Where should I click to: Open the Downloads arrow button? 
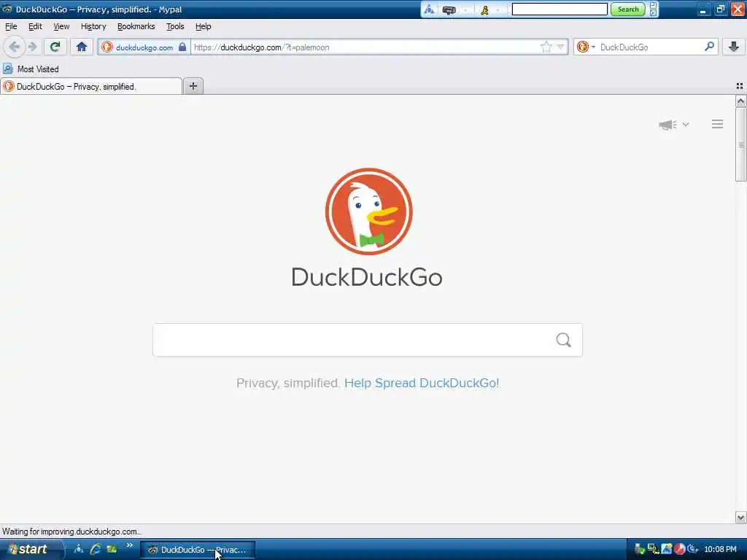tap(734, 47)
